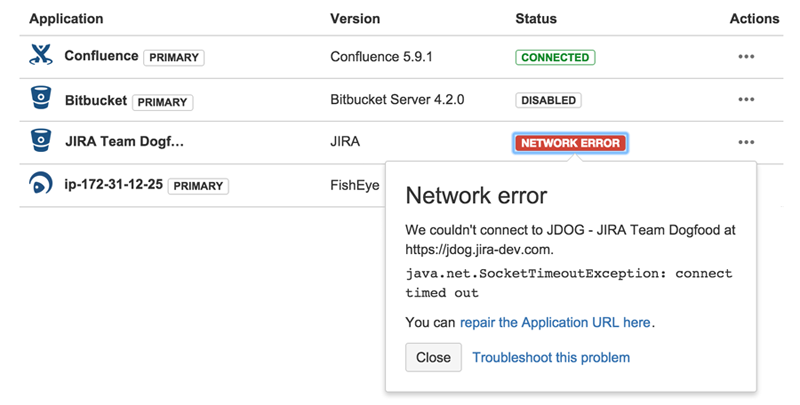This screenshot has height=405, width=800.
Task: Click the JIRA Team Dogf… application name
Action: pyautogui.click(x=124, y=141)
